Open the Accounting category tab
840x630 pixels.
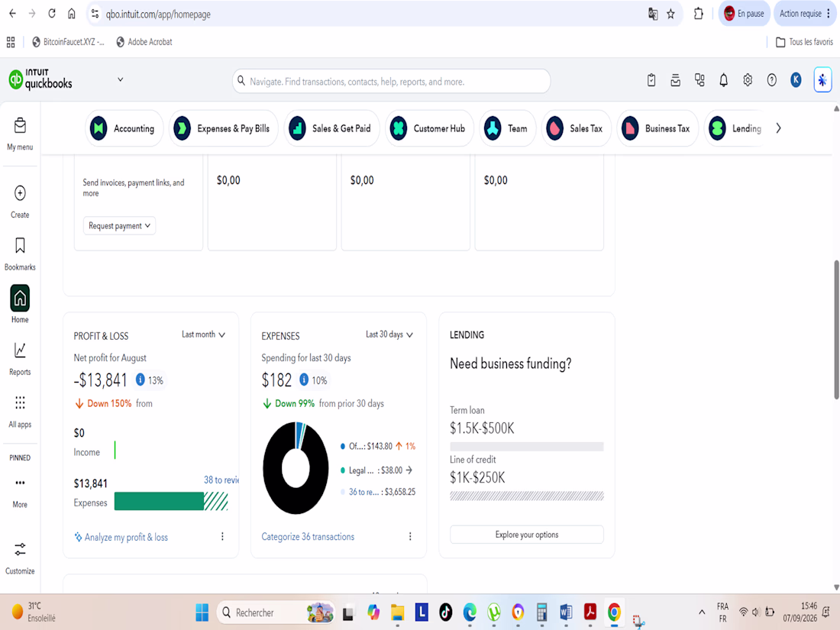124,128
